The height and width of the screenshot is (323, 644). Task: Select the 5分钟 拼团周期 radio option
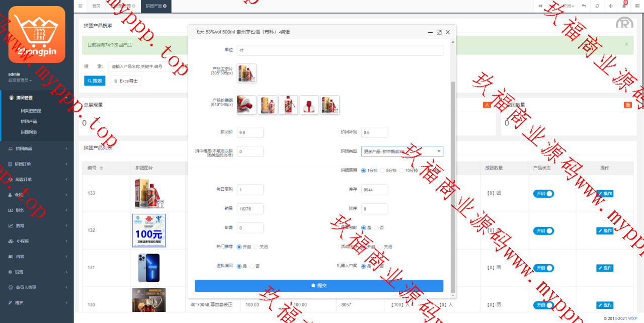382,171
